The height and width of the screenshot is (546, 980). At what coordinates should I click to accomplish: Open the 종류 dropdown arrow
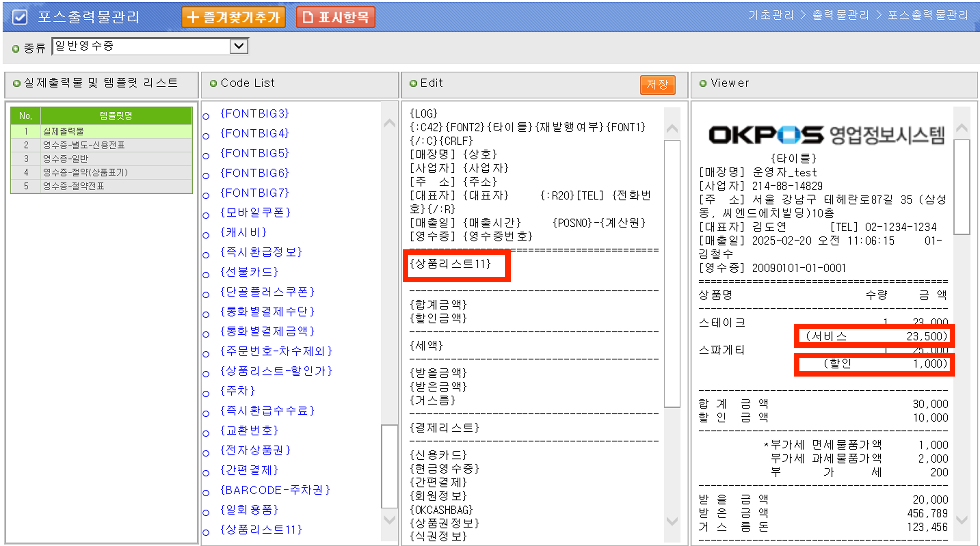239,46
